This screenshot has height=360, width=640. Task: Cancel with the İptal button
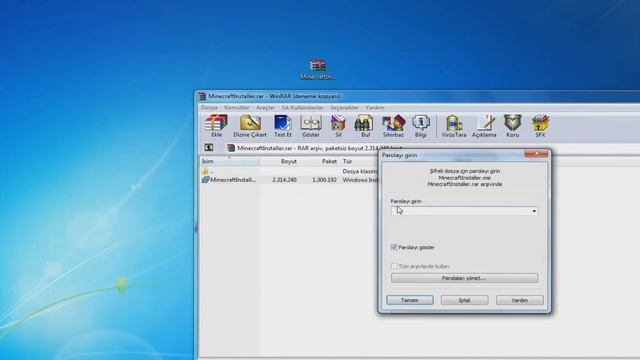464,300
